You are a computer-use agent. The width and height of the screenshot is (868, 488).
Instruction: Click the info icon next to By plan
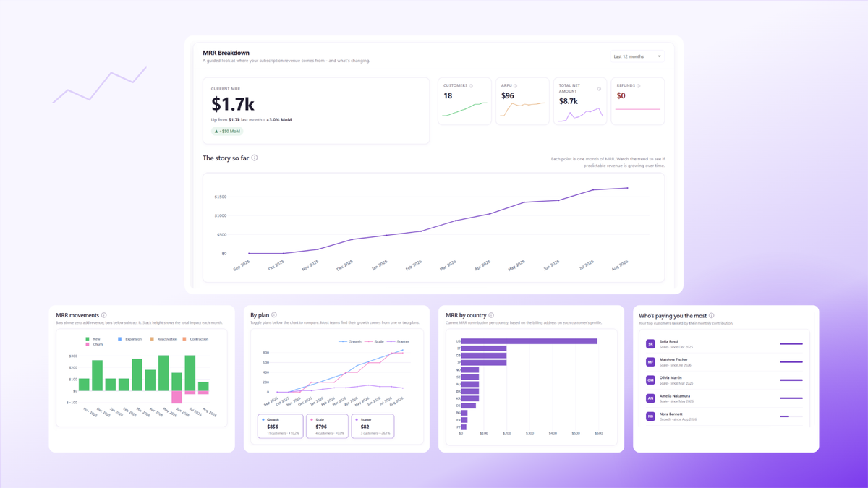pyautogui.click(x=274, y=315)
